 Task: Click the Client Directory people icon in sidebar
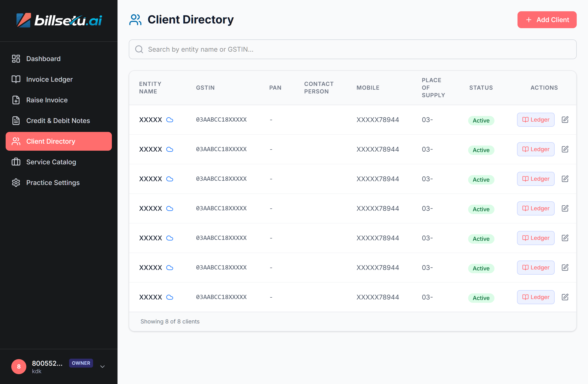[16, 141]
